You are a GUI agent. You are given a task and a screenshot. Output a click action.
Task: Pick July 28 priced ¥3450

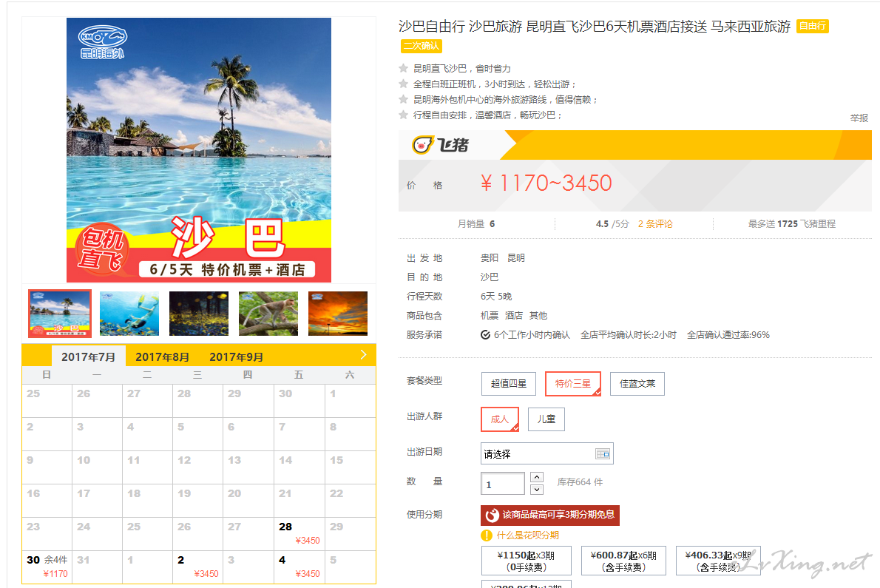299,533
